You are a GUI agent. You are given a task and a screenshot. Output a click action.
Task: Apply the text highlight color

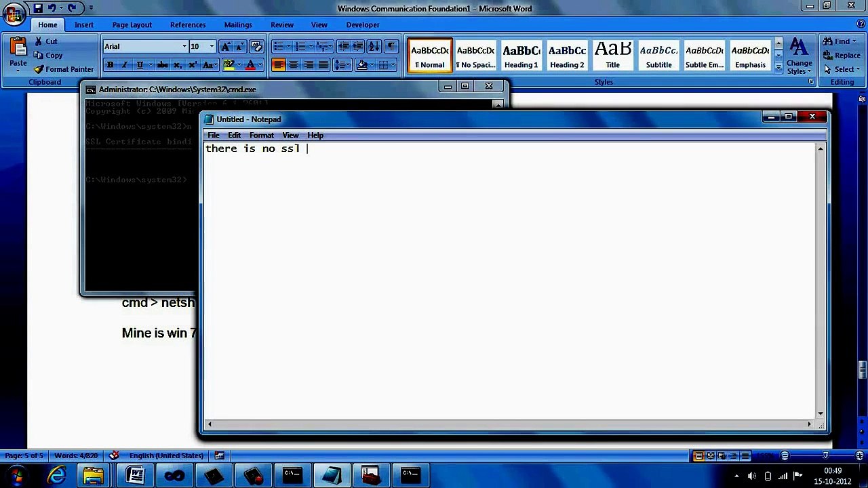(x=229, y=65)
